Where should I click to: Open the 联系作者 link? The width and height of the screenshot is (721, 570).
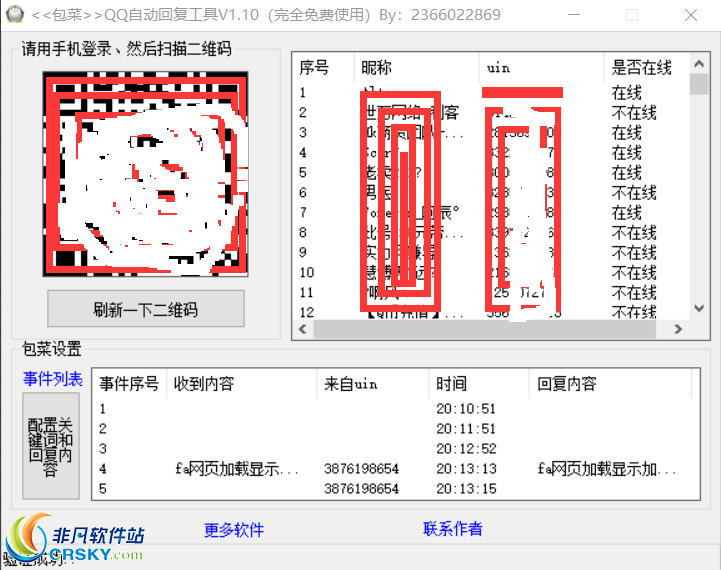(x=452, y=529)
